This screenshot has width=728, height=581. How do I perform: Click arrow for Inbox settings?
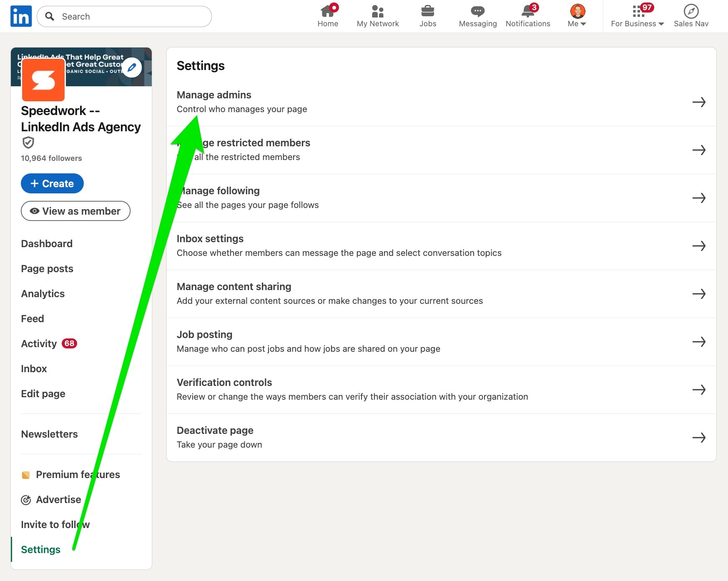click(x=699, y=246)
